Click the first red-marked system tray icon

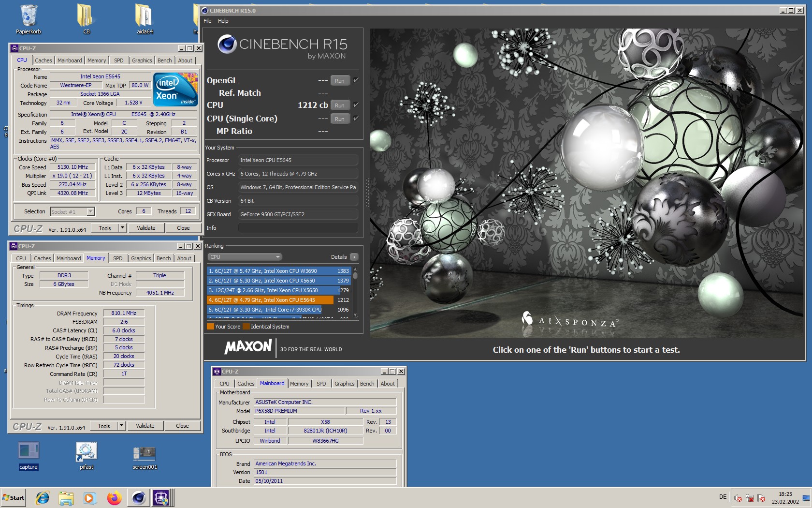738,498
